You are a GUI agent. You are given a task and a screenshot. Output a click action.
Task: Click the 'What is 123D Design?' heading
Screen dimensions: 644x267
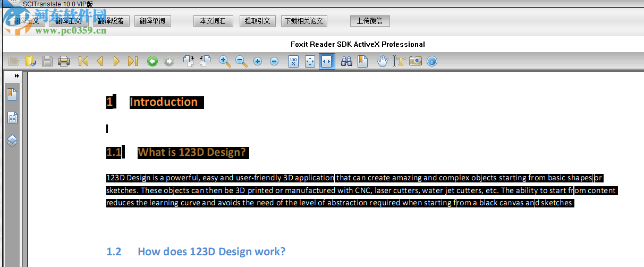[192, 153]
